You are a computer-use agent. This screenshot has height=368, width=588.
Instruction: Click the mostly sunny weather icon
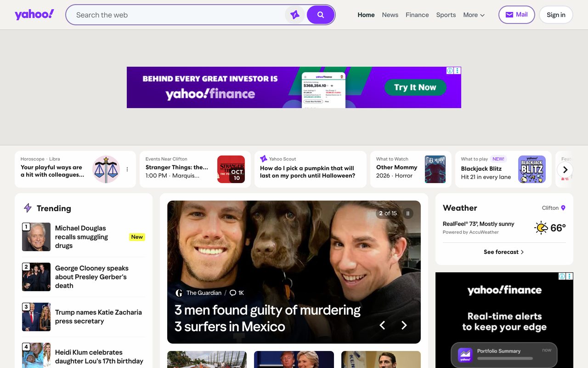(x=541, y=228)
